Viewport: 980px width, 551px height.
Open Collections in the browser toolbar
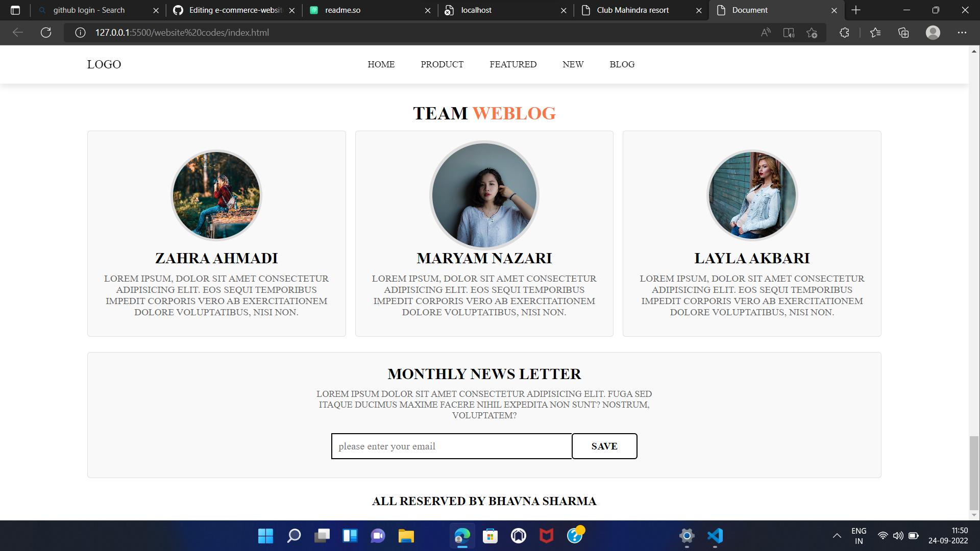pos(903,32)
